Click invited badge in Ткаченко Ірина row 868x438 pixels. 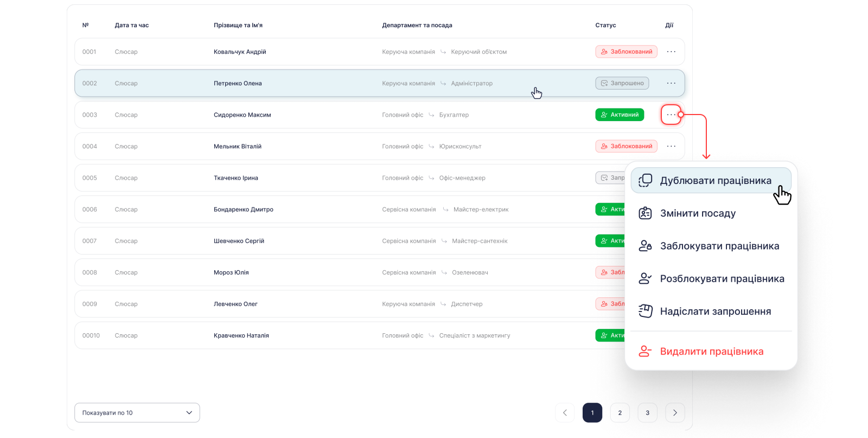610,177
